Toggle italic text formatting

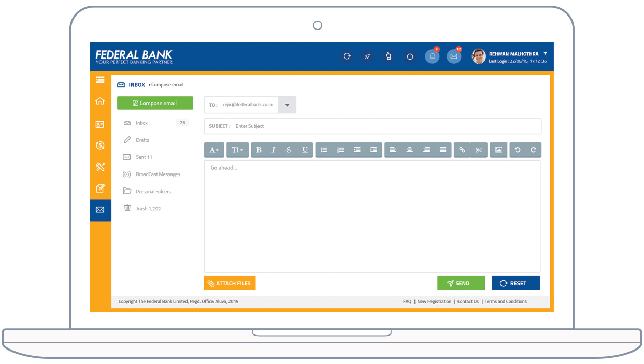tap(274, 150)
